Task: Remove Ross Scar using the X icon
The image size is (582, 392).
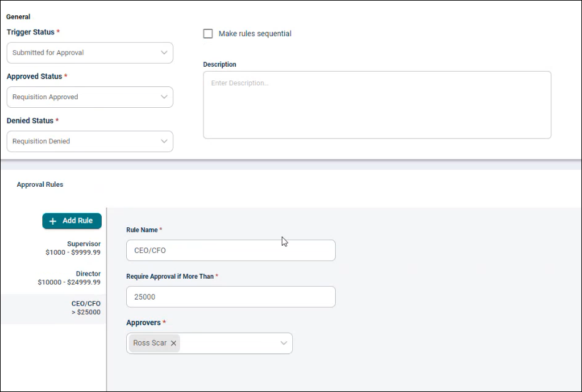Action: [173, 343]
